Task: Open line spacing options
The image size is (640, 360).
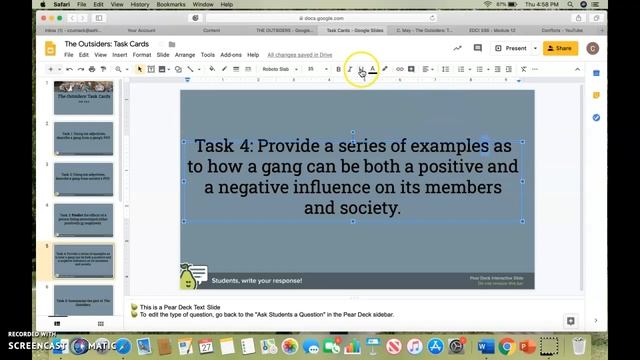Action: coord(445,69)
